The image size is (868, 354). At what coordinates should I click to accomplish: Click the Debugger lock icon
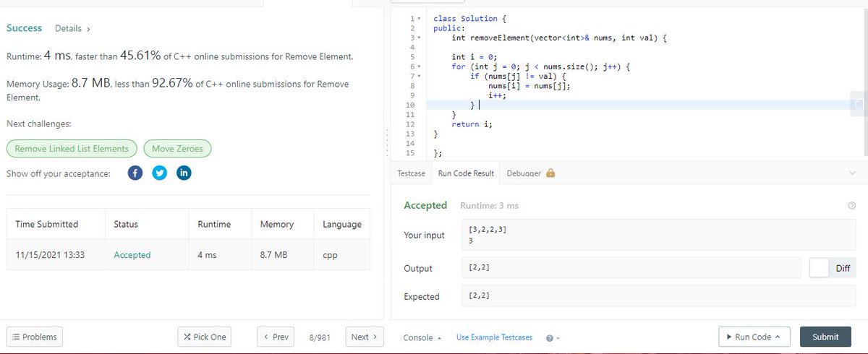click(550, 173)
